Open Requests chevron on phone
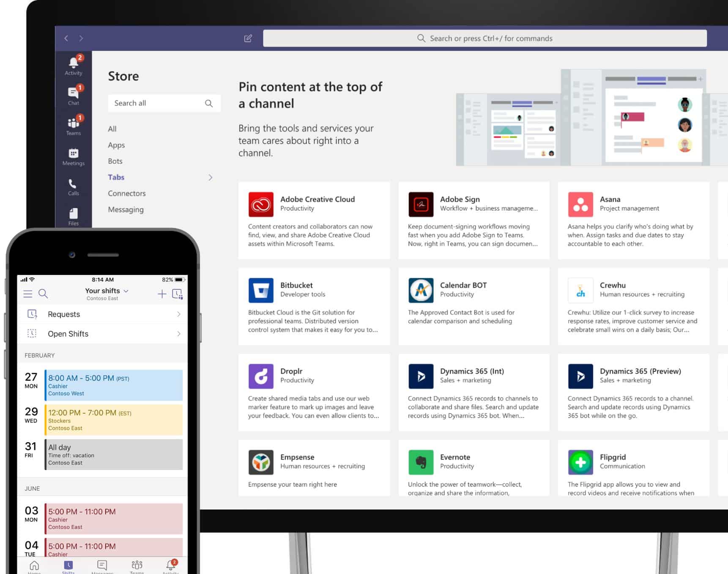The height and width of the screenshot is (574, 728). pyautogui.click(x=179, y=314)
